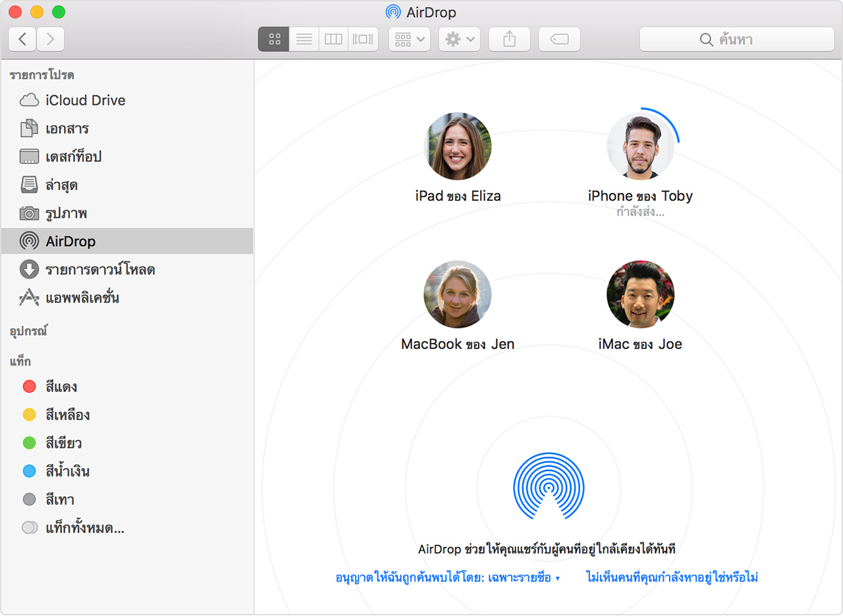Click Joe's iMac avatar photo
The height and width of the screenshot is (616, 843).
pyautogui.click(x=640, y=294)
